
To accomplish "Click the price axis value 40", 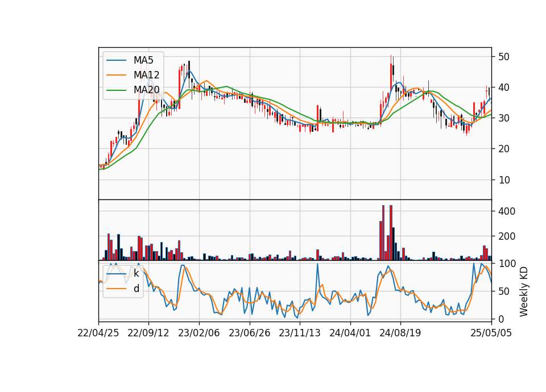I will [x=503, y=87].
